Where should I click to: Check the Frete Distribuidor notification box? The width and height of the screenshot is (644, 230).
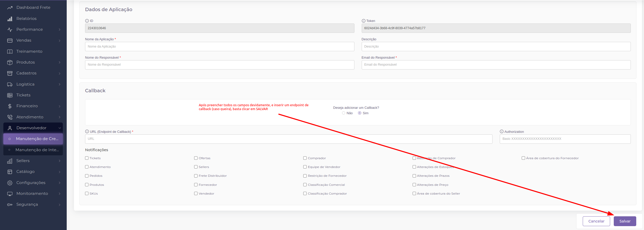click(196, 176)
